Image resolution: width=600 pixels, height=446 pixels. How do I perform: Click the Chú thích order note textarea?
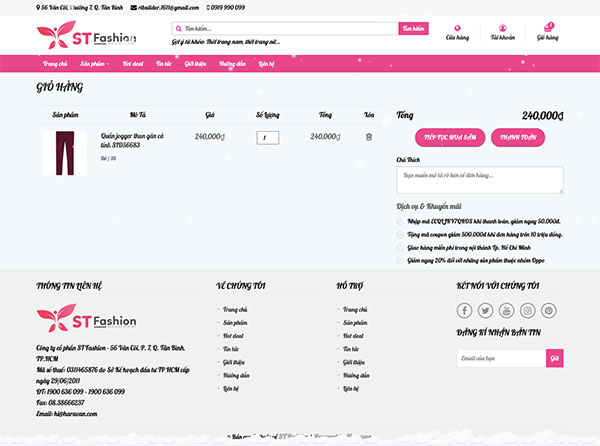[480, 180]
